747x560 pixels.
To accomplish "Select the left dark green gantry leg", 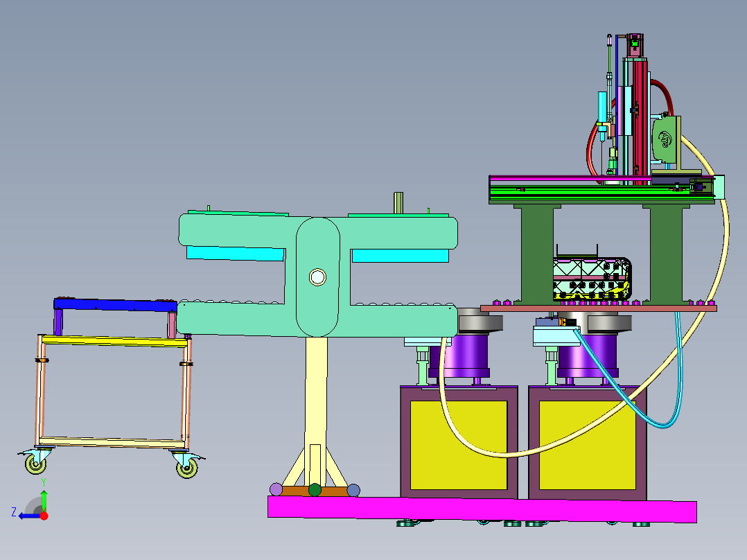I will tap(538, 254).
